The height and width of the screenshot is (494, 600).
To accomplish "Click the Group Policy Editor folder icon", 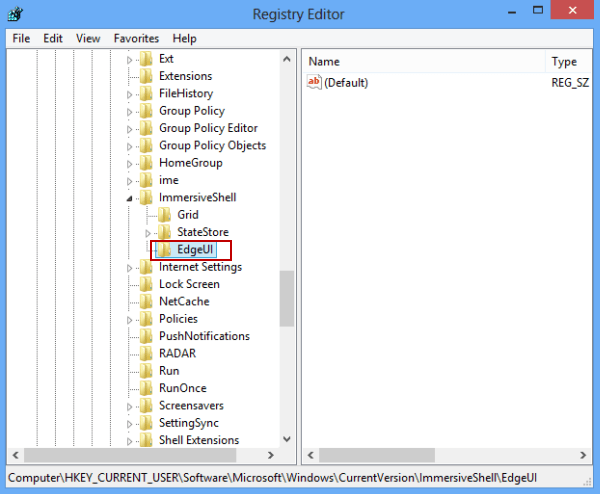I will pyautogui.click(x=146, y=128).
